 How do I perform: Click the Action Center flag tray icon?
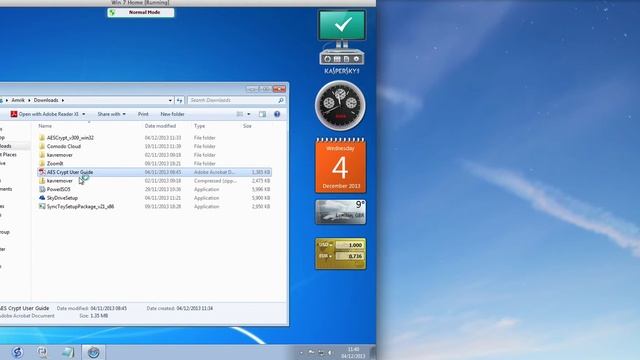click(311, 353)
